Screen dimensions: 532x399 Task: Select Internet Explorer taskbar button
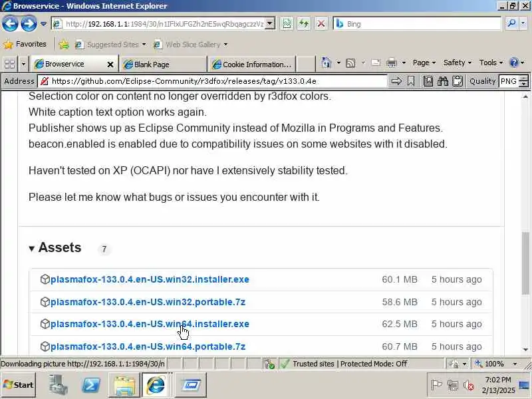point(156,385)
